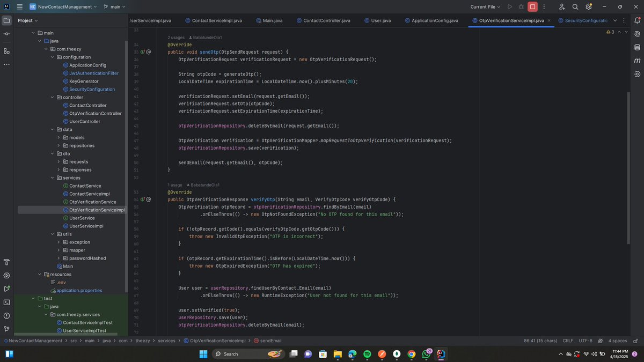Open the Project view selector dropdown

pos(28,20)
